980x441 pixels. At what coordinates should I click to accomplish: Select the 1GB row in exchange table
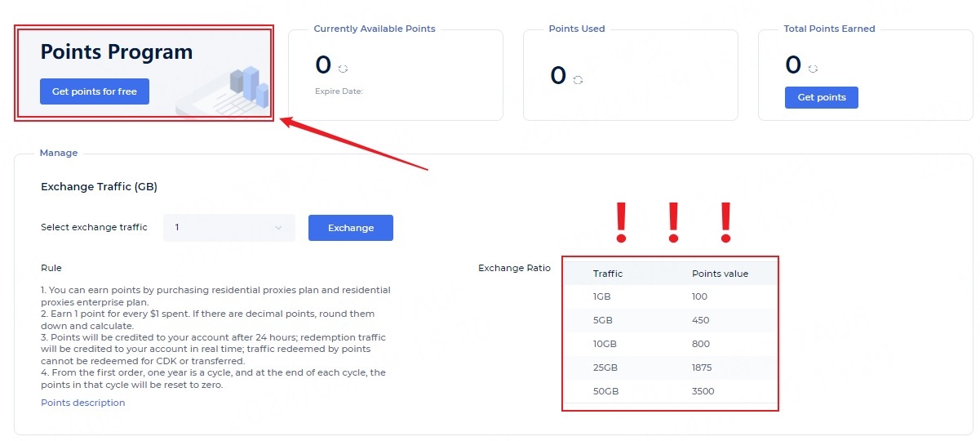[x=670, y=296]
